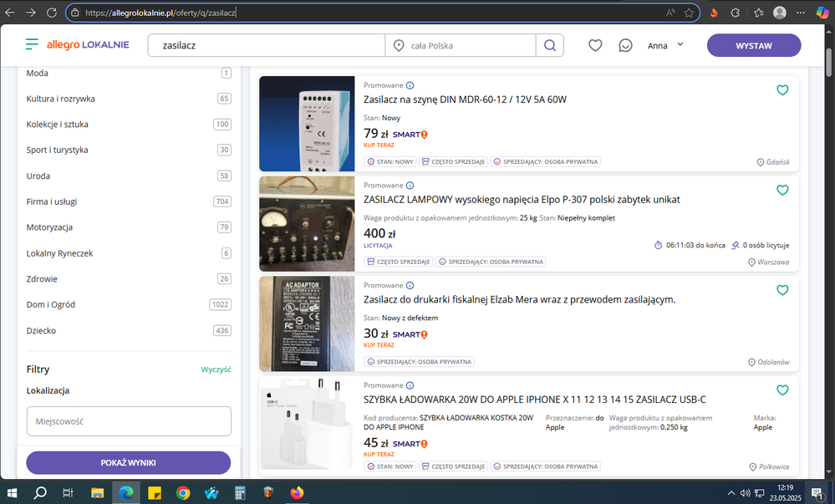Click the Miejscowość input field
The height and width of the screenshot is (504, 835).
(x=129, y=421)
